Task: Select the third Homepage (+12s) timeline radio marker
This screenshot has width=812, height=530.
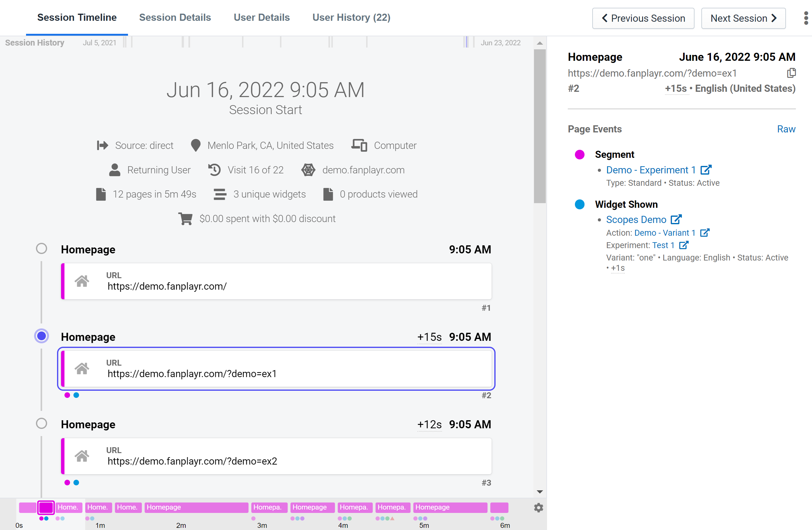Action: (42, 423)
